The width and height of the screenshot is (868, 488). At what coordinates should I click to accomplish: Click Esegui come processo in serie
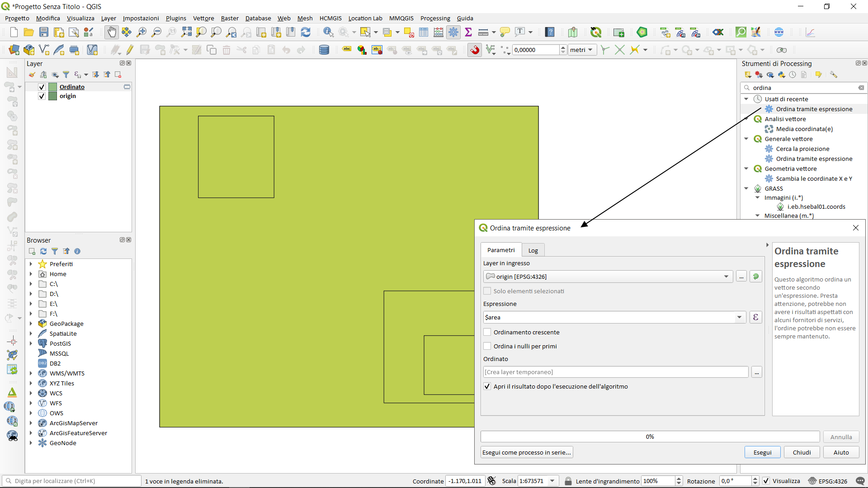(x=527, y=452)
